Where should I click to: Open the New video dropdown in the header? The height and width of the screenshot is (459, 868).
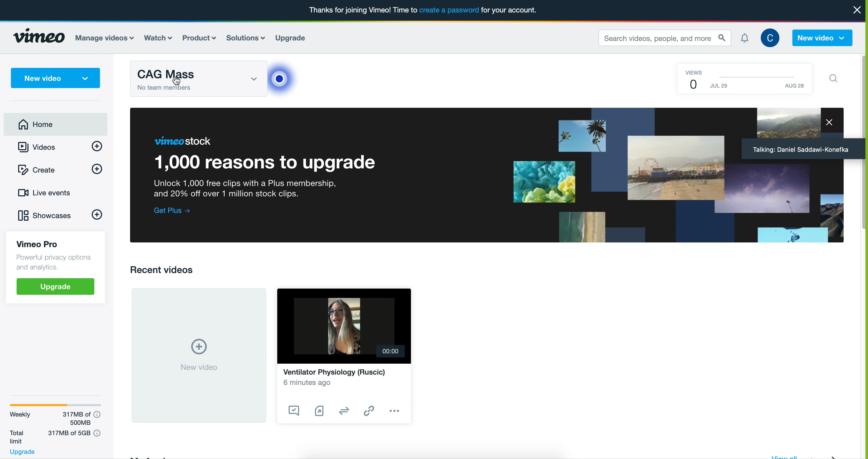822,38
